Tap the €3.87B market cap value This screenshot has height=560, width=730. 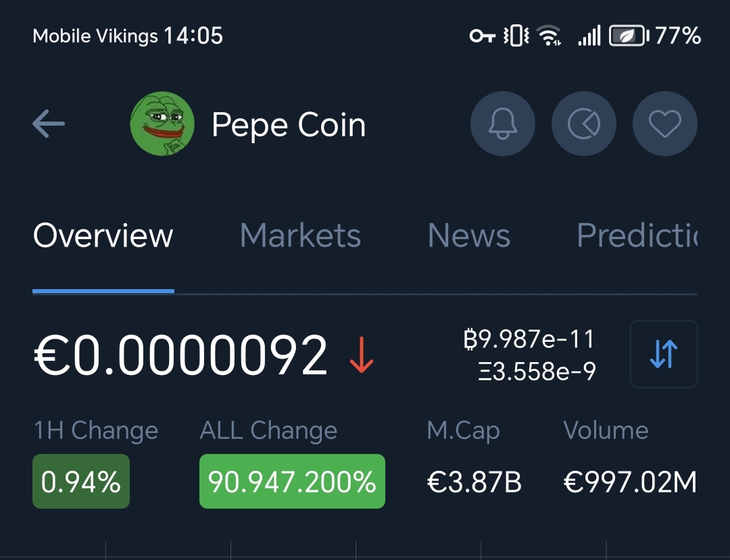(474, 482)
